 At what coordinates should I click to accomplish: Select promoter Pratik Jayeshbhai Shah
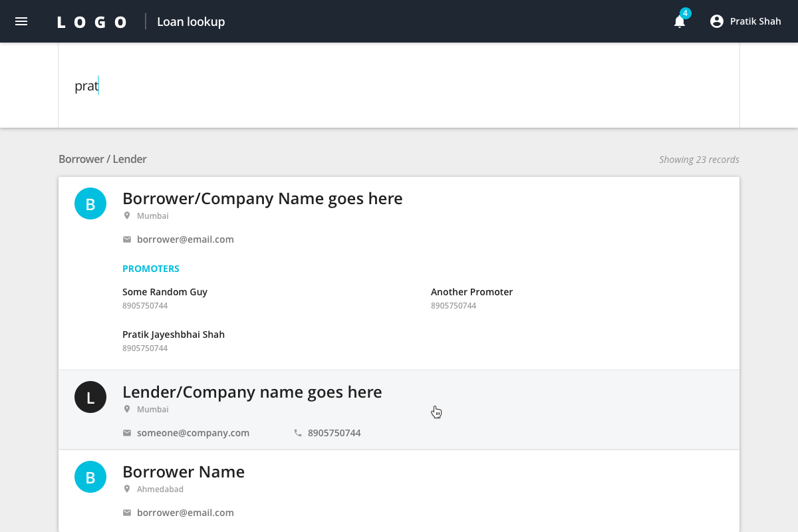[174, 334]
